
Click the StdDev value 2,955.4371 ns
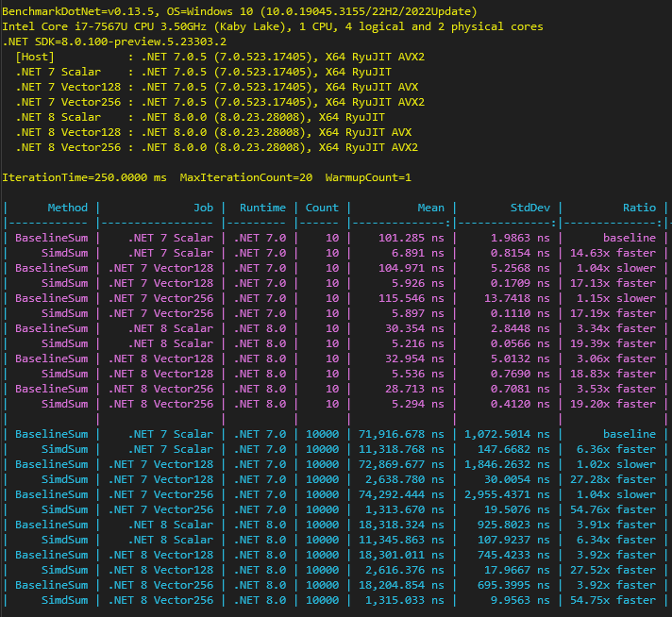pos(507,494)
